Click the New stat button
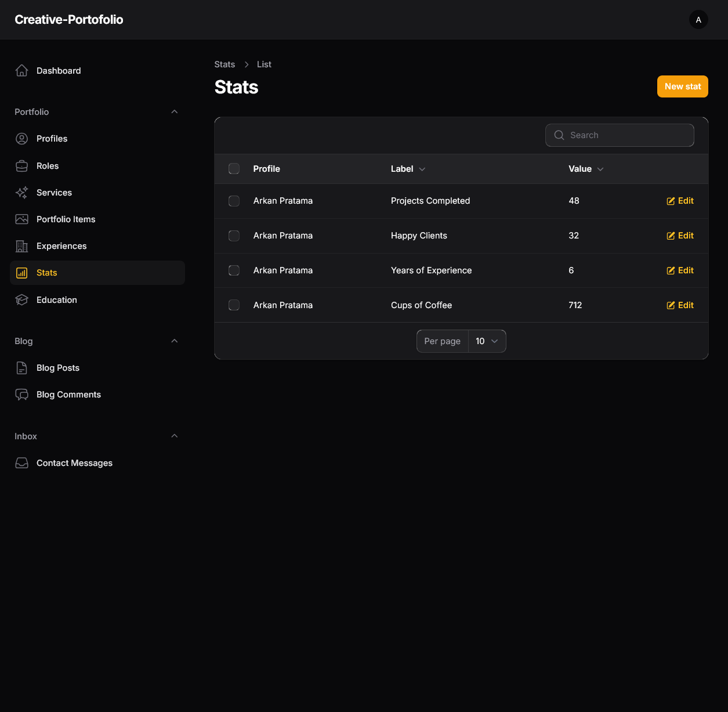Viewport: 728px width, 712px height. click(682, 86)
